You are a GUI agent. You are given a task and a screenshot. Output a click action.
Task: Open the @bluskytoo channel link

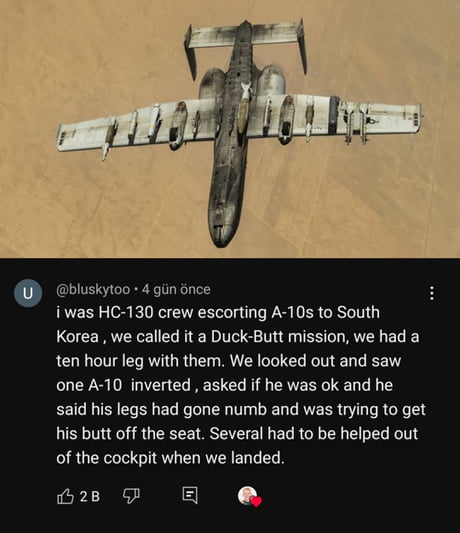93,290
